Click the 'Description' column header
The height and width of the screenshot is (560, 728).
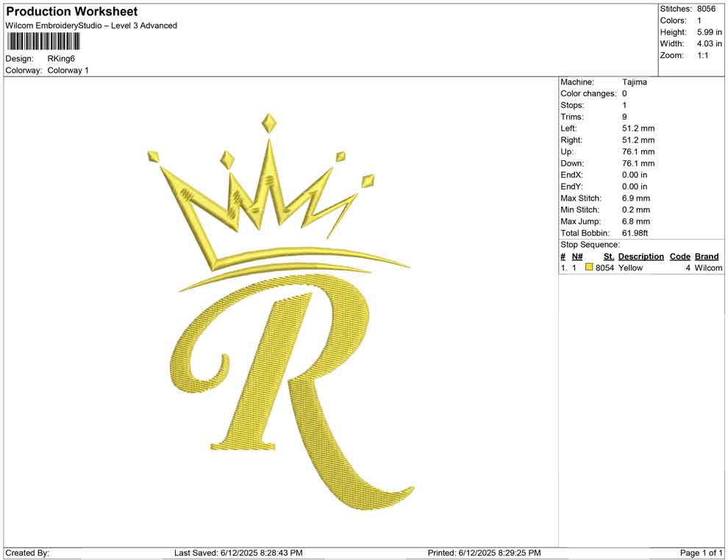[x=640, y=256]
